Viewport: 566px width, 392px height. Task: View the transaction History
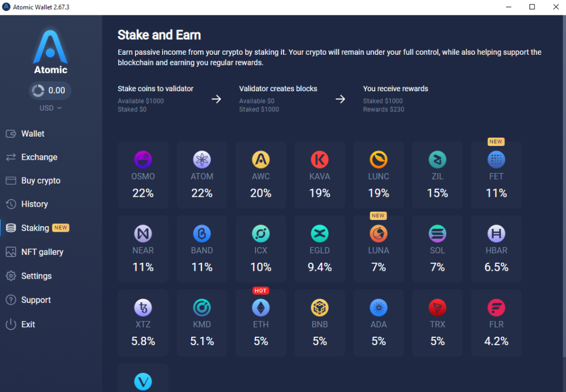pyautogui.click(x=34, y=204)
